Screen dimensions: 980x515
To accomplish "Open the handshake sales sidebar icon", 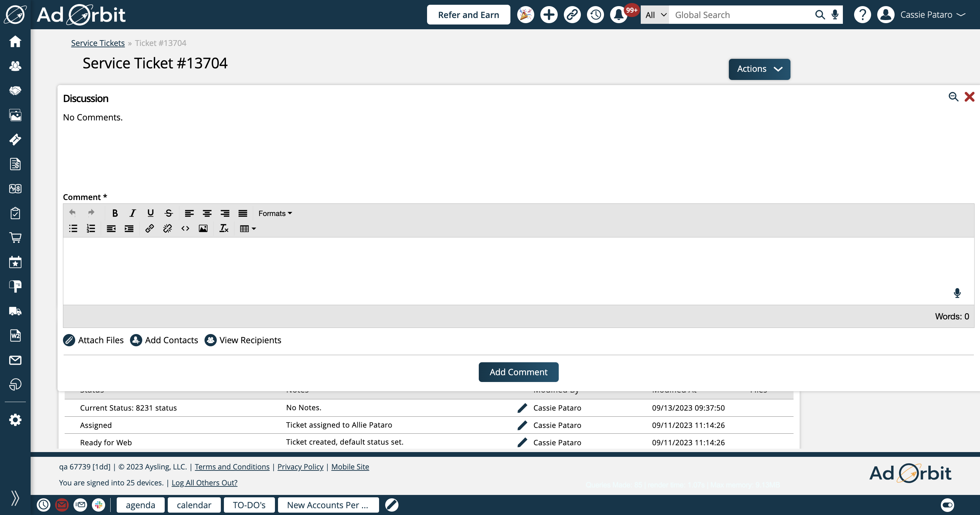I will point(15,90).
